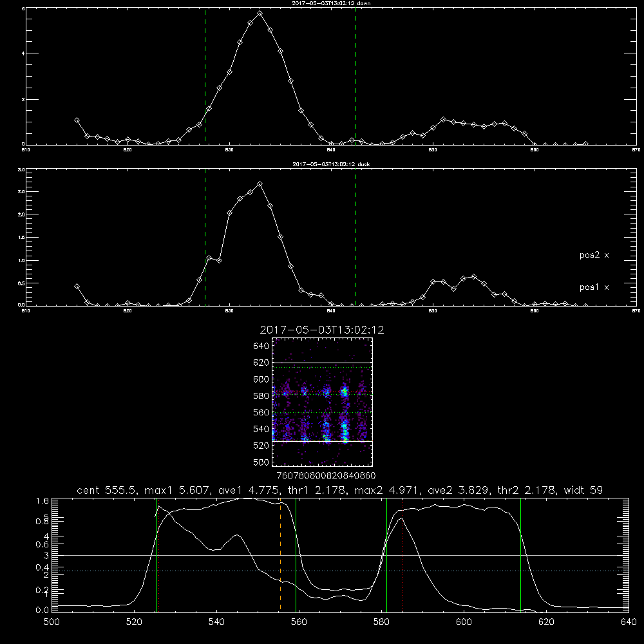The image size is (644, 644).
Task: Click the first diamond data point of dawn curve
Action: pyautogui.click(x=77, y=120)
